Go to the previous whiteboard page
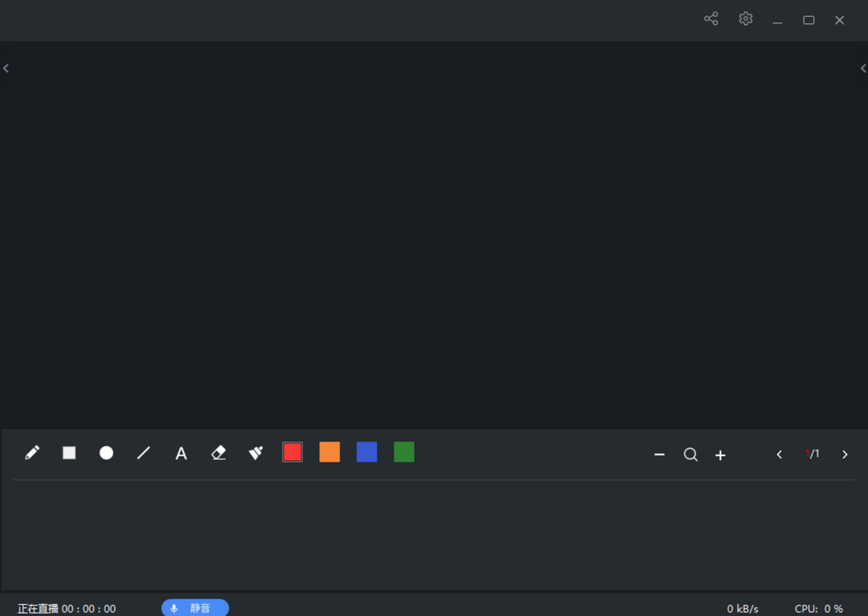The image size is (868, 616). click(x=779, y=455)
